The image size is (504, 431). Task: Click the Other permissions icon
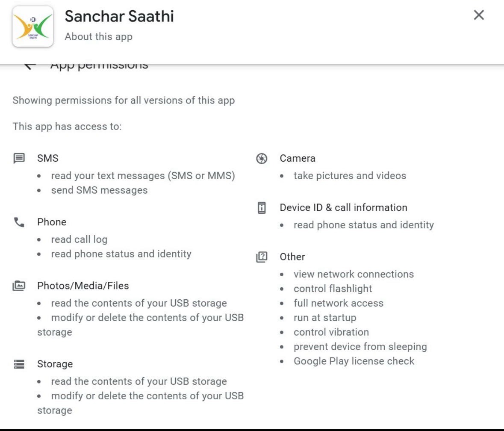tap(262, 257)
